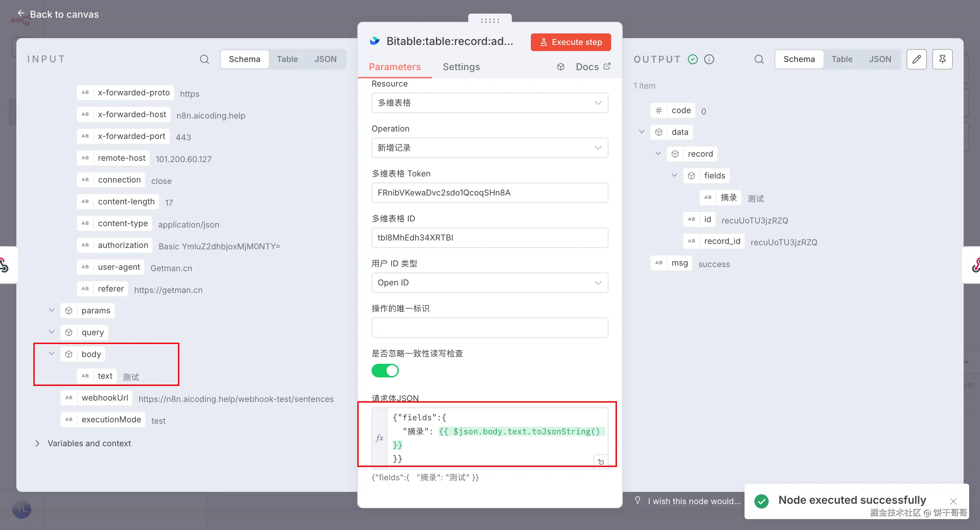Click the expand expression editor icon
Viewport: 980px width, 530px height.
(x=601, y=462)
